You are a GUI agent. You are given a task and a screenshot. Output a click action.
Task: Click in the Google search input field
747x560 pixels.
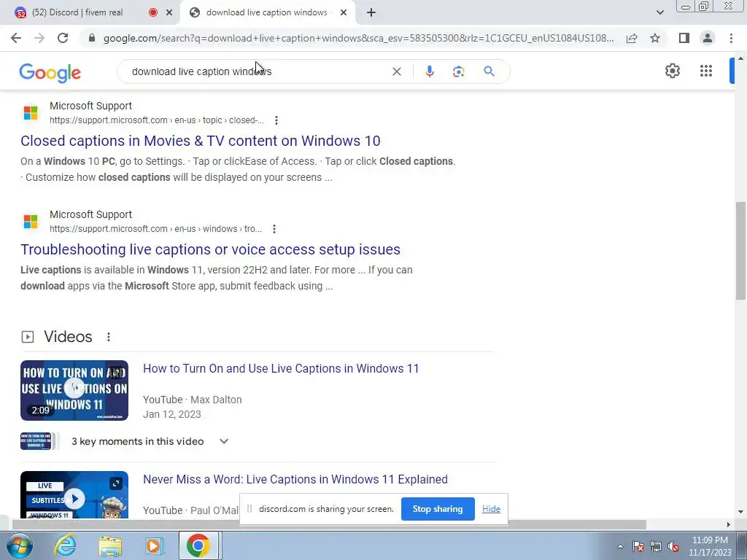(x=258, y=71)
